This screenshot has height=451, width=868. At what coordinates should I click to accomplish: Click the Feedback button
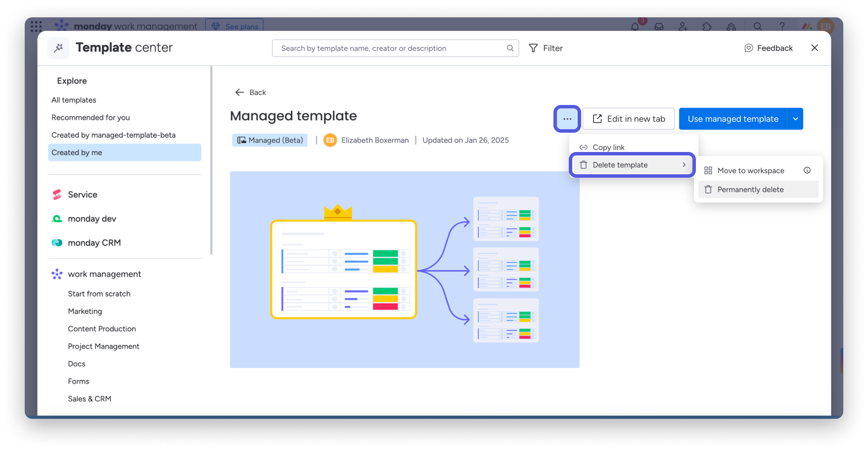[x=769, y=48]
